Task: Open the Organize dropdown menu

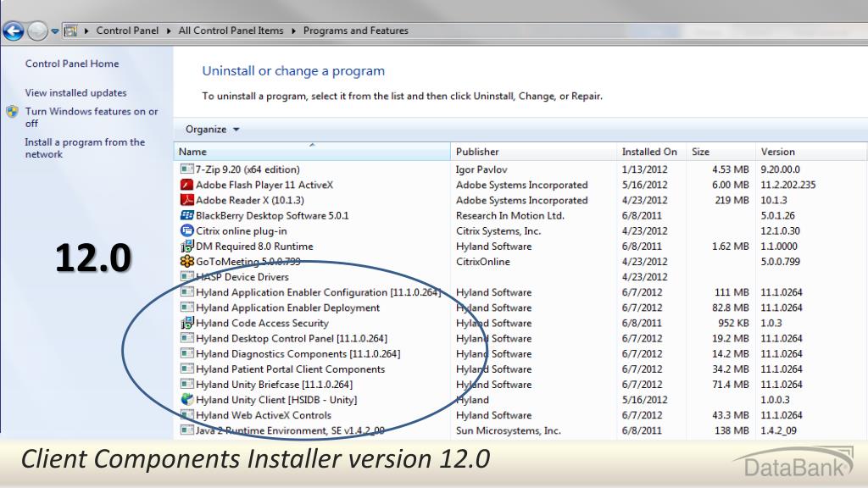Action: click(x=213, y=130)
